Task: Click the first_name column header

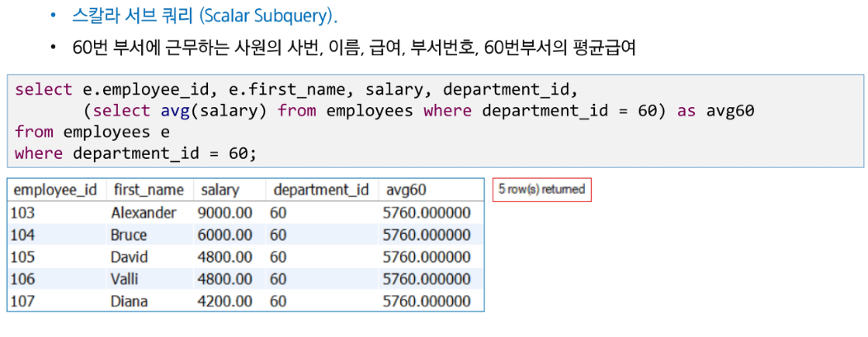Action: pos(149,190)
